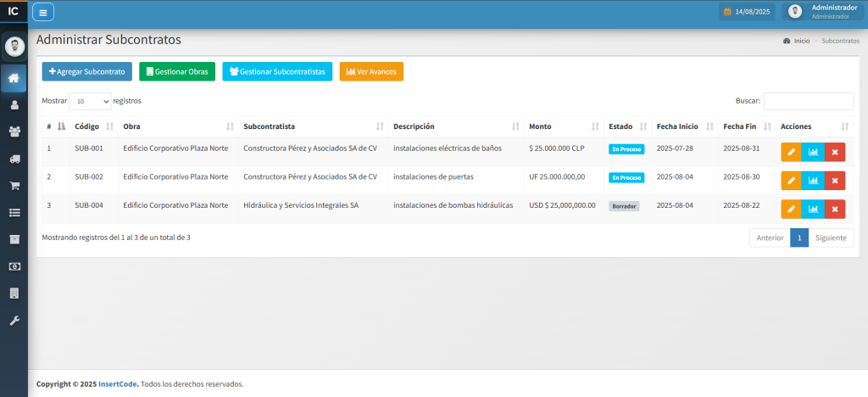868x397 pixels.
Task: Select page 1 in pagination
Action: point(798,238)
